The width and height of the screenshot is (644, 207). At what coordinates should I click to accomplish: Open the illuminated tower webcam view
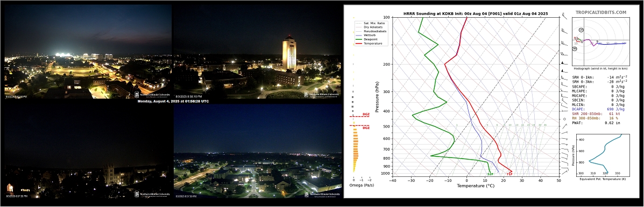257,51
